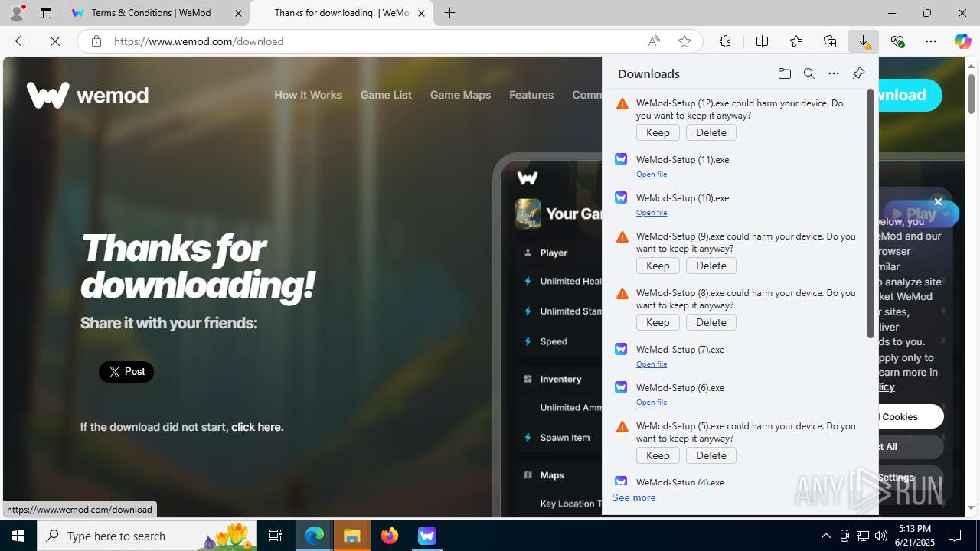This screenshot has height=551, width=980.
Task: Open Windows Start menu
Action: click(18, 536)
